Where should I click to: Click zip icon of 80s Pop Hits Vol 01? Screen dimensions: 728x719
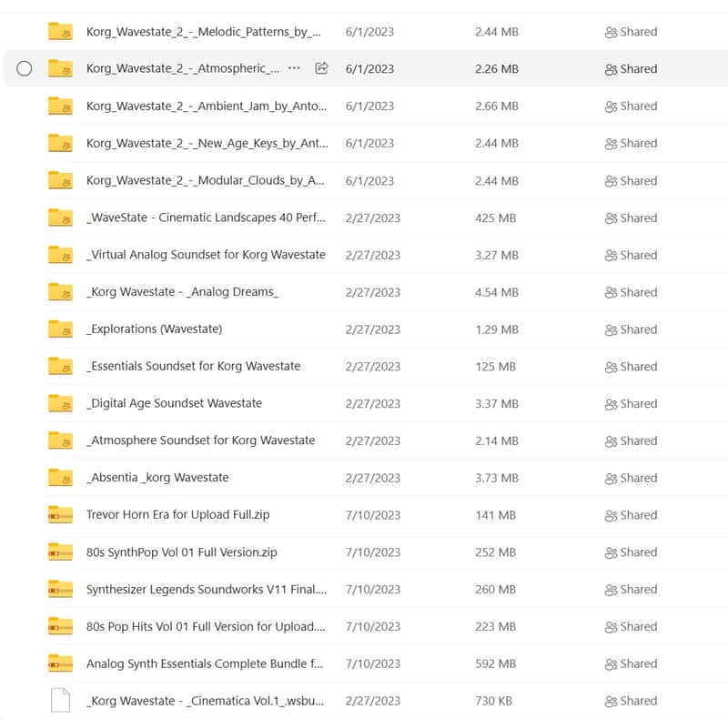coord(60,626)
